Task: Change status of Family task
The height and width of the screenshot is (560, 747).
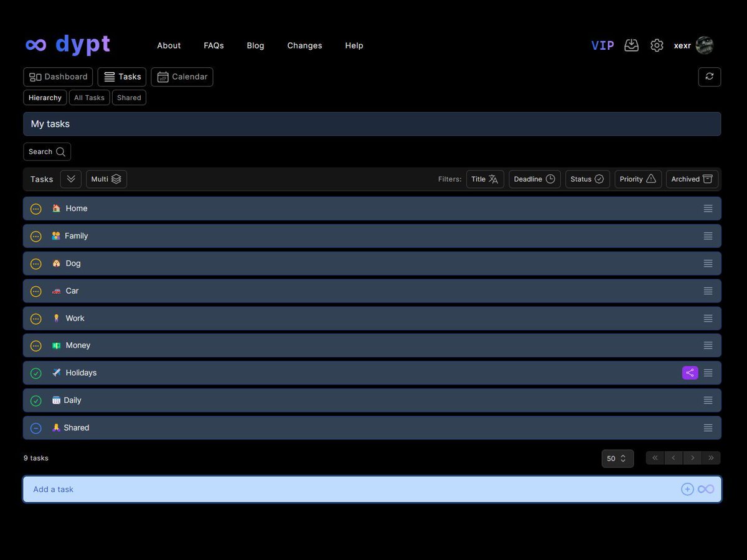Action: (36, 236)
